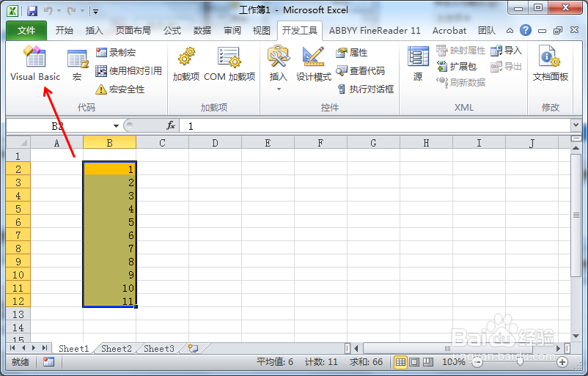
Task: Go to first sheet navigation arrow
Action: tap(12, 348)
